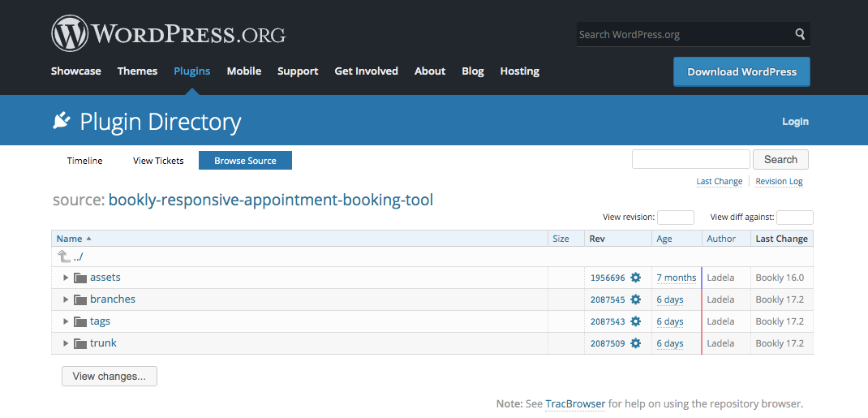Click the trunk folder icon
This screenshot has width=868, height=418.
point(81,343)
